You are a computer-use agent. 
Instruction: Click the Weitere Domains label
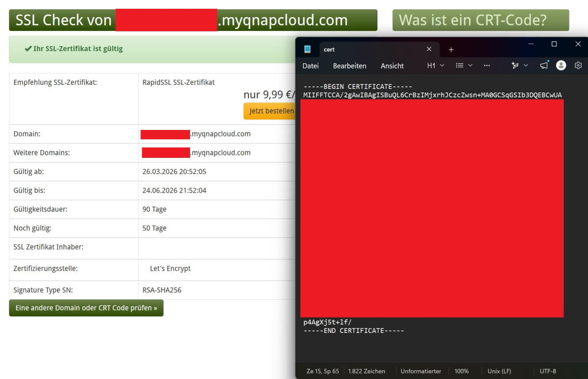click(42, 153)
